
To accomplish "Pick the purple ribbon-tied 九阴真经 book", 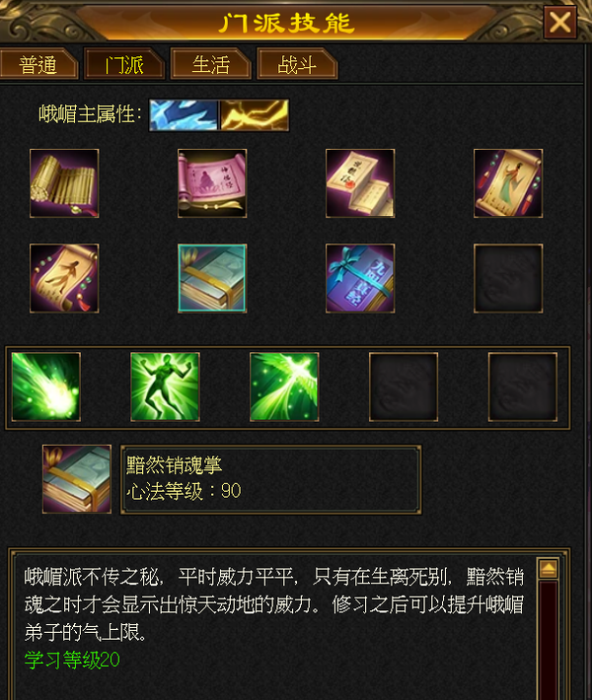I will coord(360,278).
